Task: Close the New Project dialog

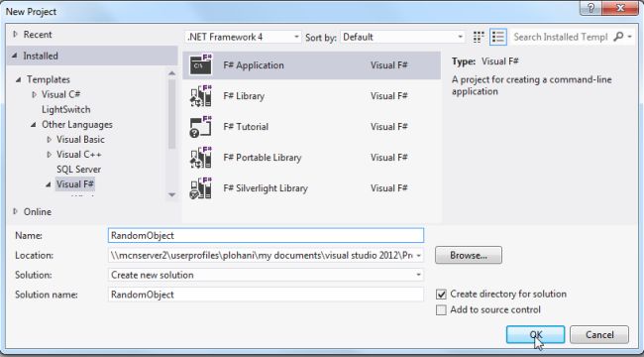Action: tap(620, 7)
